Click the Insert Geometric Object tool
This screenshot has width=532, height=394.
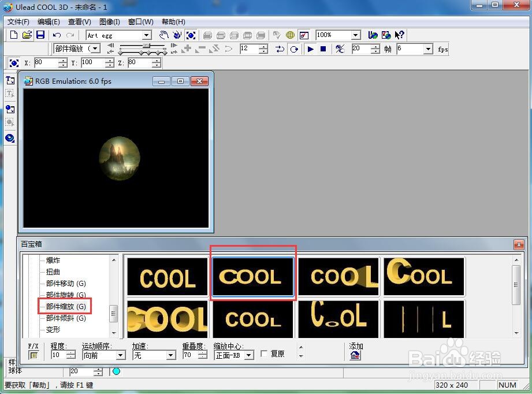click(x=10, y=137)
